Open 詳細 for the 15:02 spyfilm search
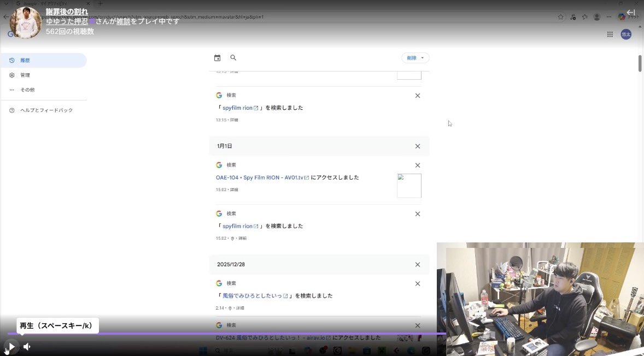The height and width of the screenshot is (356, 644). coord(242,238)
